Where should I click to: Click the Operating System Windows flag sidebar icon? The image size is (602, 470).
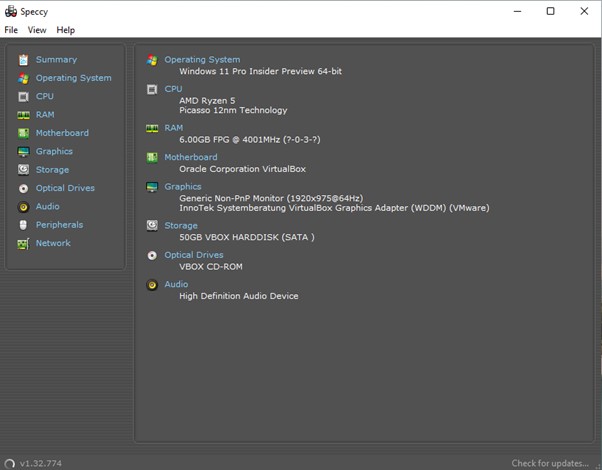(x=23, y=78)
